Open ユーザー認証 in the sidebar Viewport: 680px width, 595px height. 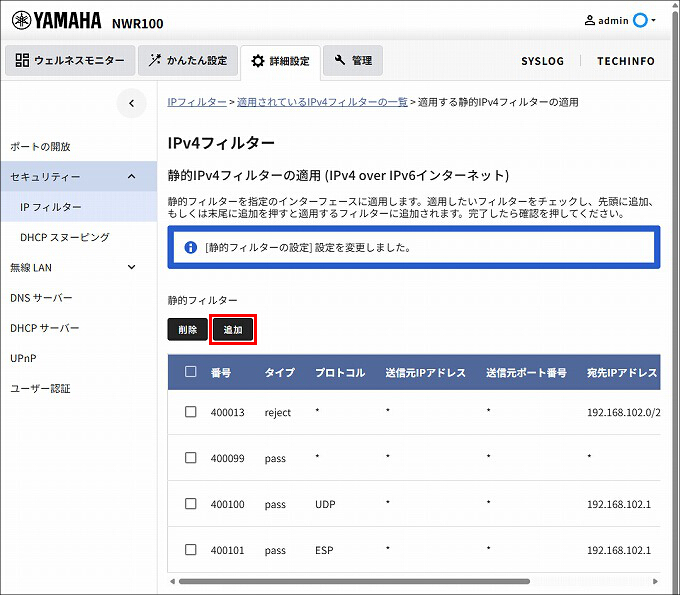[x=40, y=389]
